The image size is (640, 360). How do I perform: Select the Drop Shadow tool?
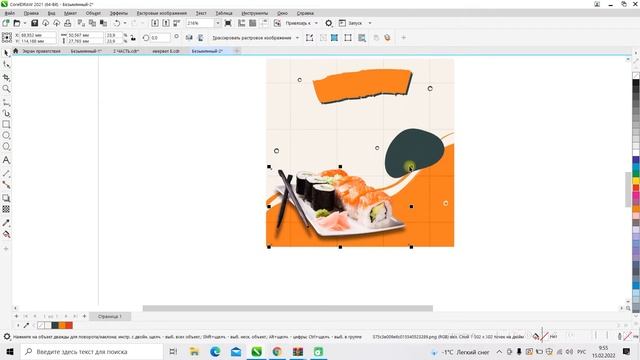click(x=6, y=198)
